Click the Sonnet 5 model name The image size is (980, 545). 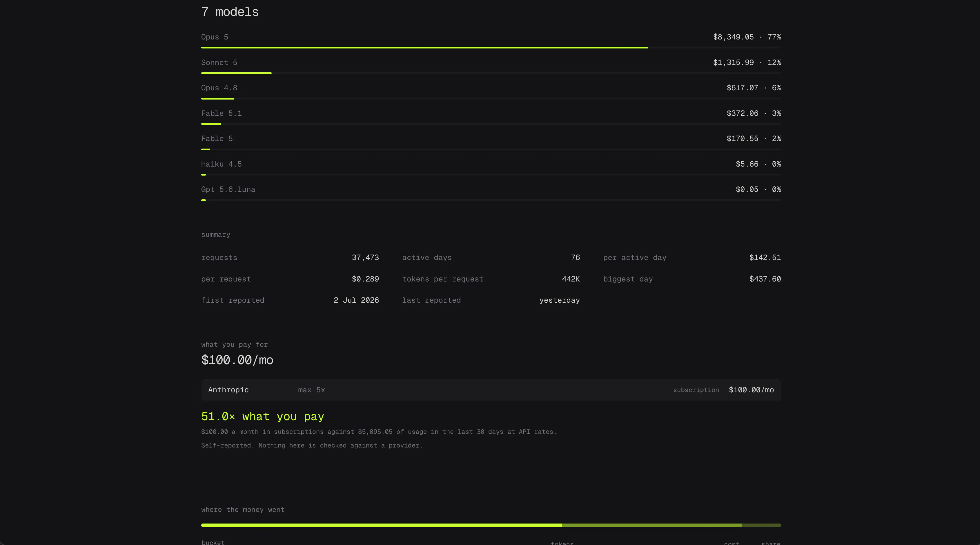point(219,62)
